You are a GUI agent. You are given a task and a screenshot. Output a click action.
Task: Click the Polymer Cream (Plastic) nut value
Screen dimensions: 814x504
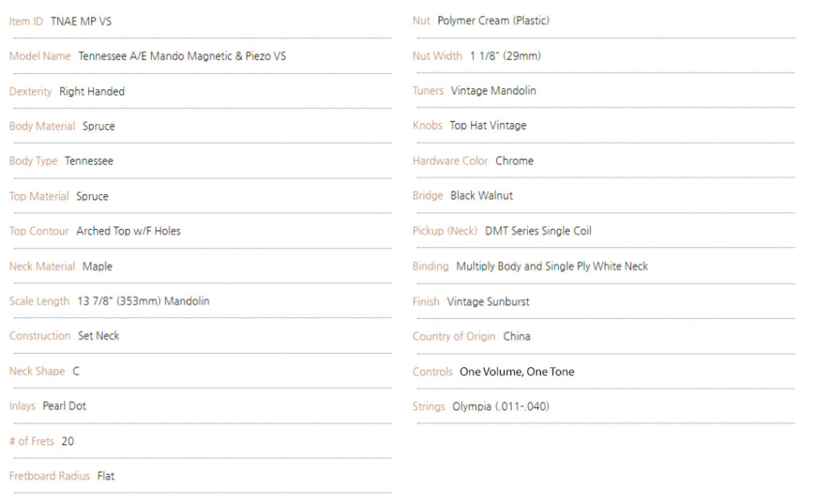pos(493,21)
